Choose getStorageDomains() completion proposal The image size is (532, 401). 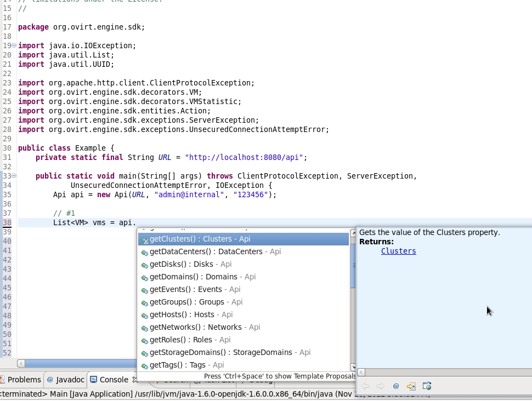[x=220, y=352]
